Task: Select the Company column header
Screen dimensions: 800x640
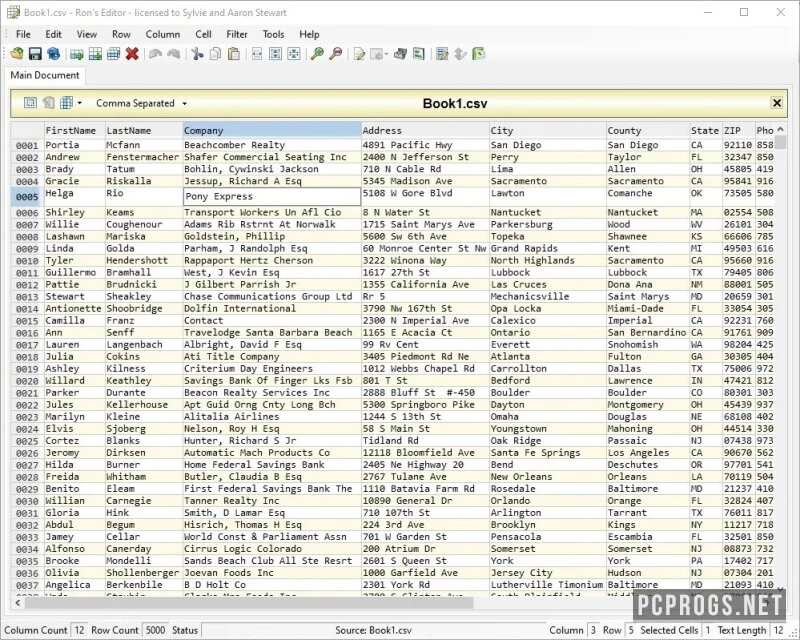Action: pos(272,130)
